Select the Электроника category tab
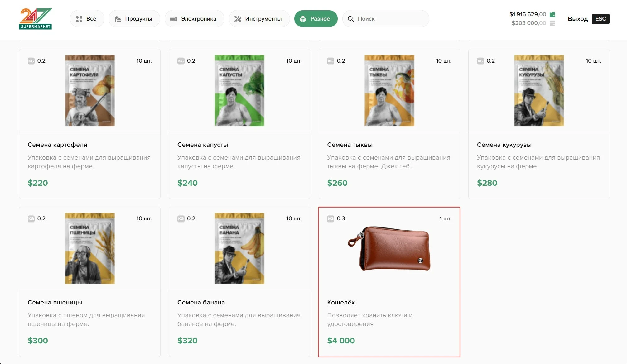The width and height of the screenshot is (627, 364). click(x=194, y=19)
